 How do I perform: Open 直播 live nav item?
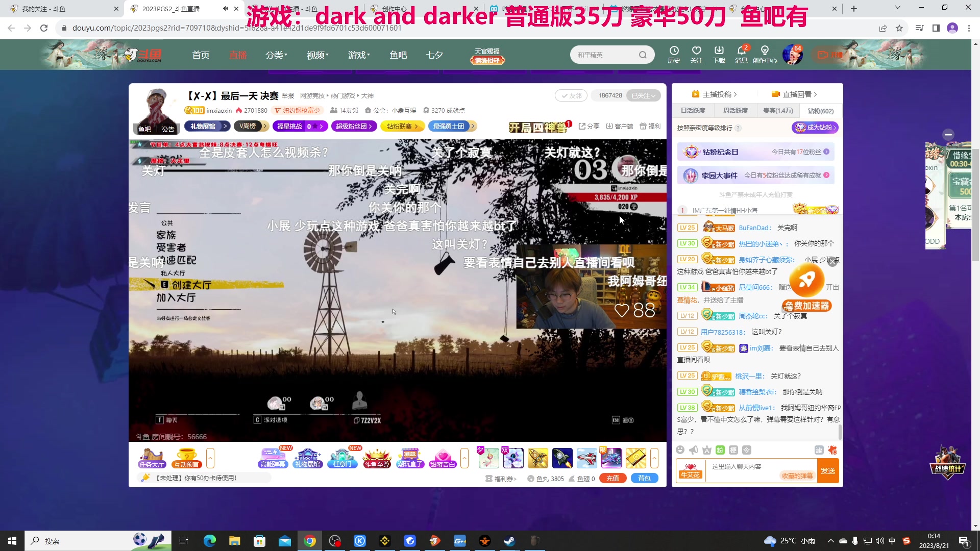[x=238, y=55]
